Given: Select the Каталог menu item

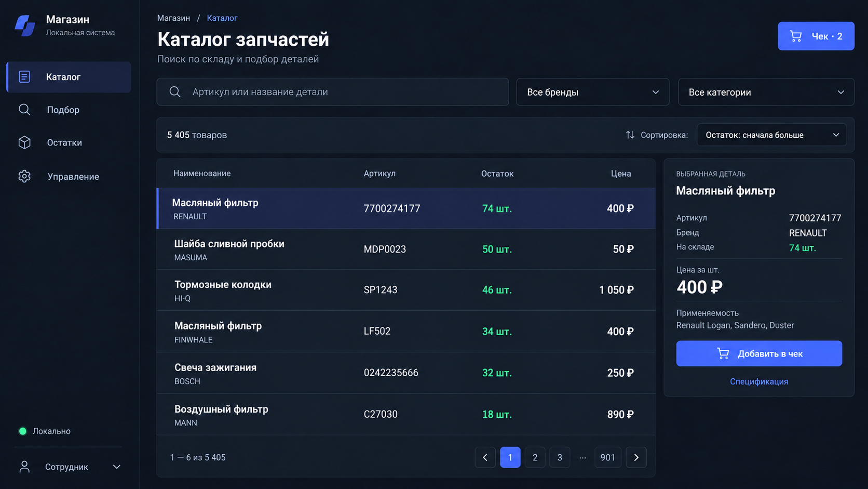Looking at the screenshot, I should point(69,77).
